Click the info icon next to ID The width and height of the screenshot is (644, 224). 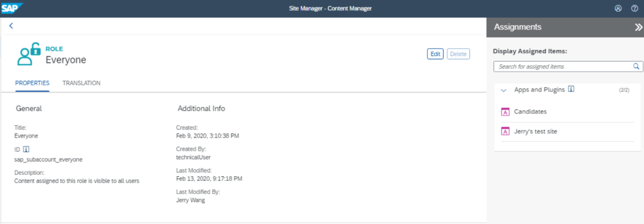point(26,149)
